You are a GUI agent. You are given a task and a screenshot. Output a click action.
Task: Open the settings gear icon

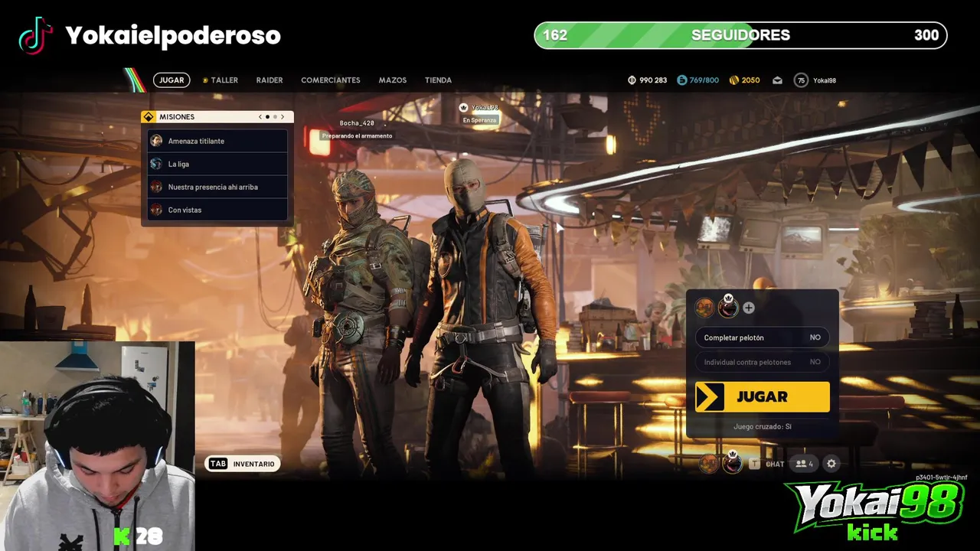[831, 464]
